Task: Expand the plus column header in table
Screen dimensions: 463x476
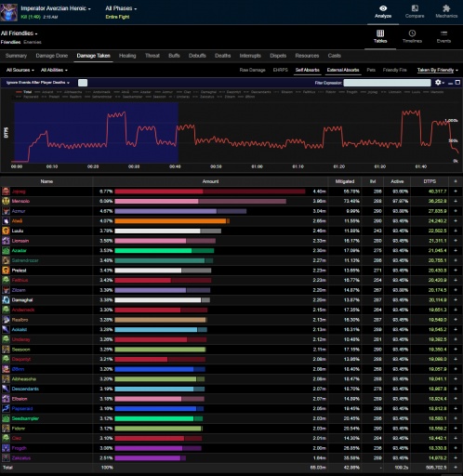Action: [456, 181]
